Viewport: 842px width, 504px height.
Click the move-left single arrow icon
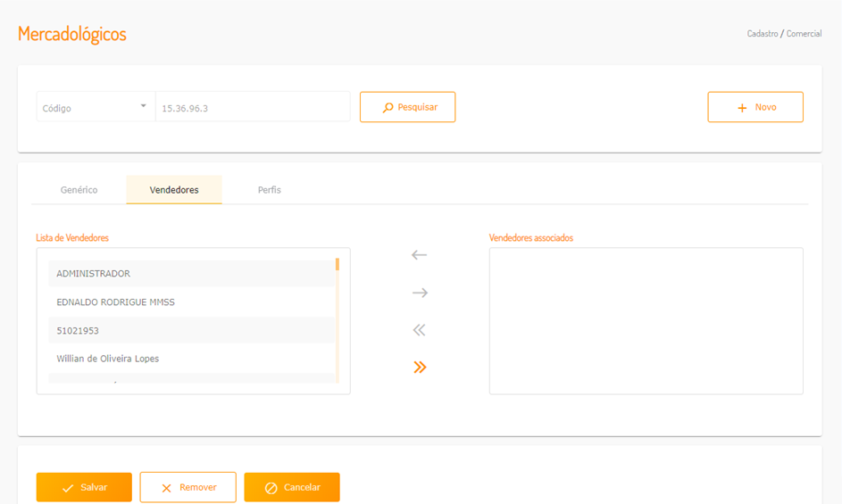[x=419, y=255]
